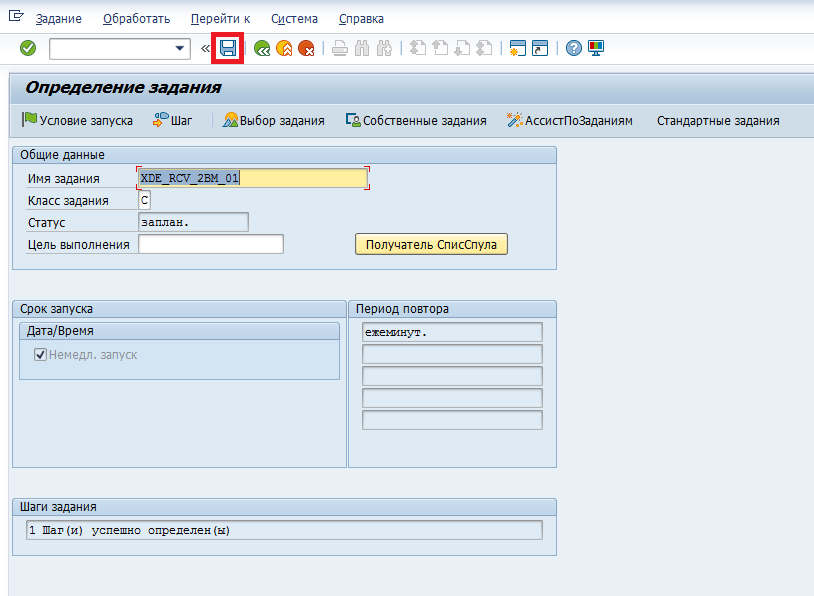The width and height of the screenshot is (814, 596).
Task: Click the Save diskette icon
Action: (228, 48)
